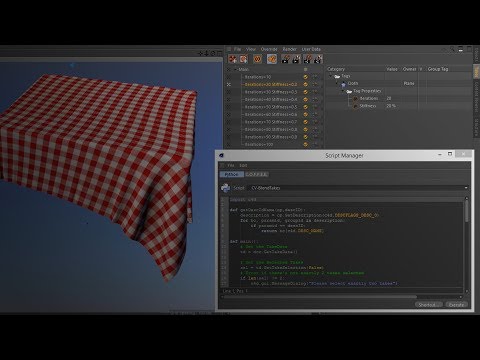Viewport: 480px width, 360px height.
Task: Click the Execute button
Action: point(456,305)
